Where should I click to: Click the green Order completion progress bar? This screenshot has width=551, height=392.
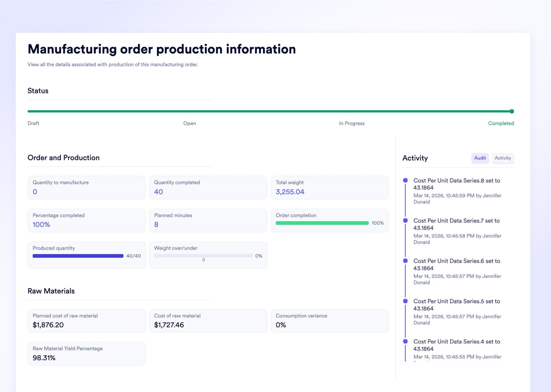(x=322, y=223)
